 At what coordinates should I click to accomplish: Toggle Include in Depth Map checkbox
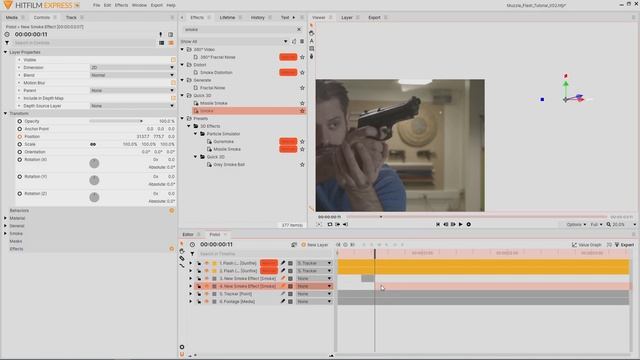pyautogui.click(x=173, y=98)
